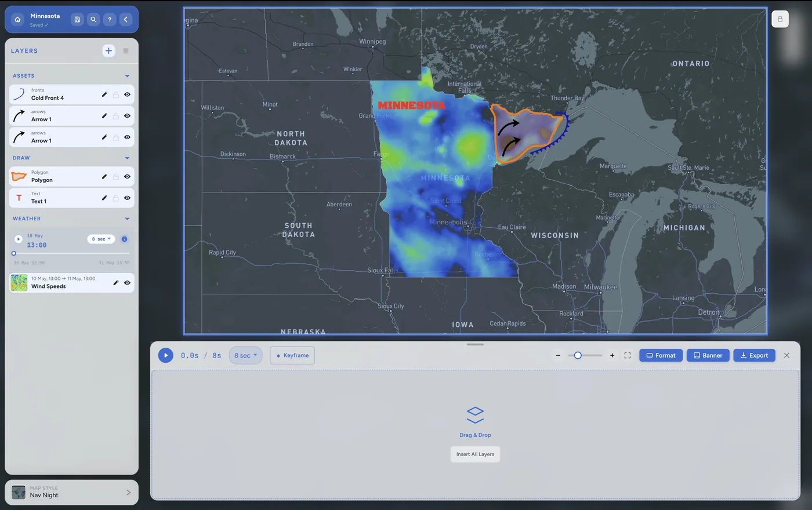Click the red T icon of Text 1
Screen dimensions: 812x510
click(19, 198)
